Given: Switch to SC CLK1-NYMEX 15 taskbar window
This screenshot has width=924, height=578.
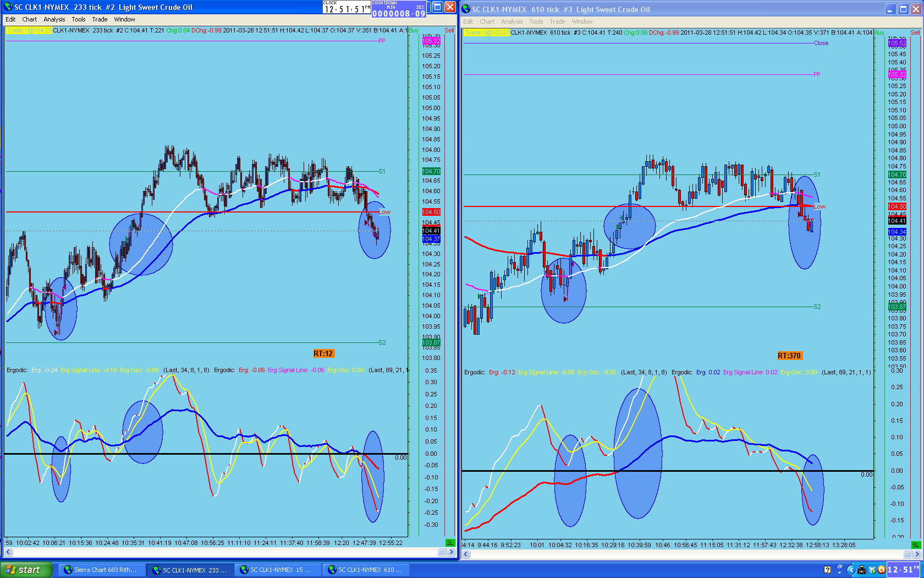Looking at the screenshot, I should coord(278,570).
